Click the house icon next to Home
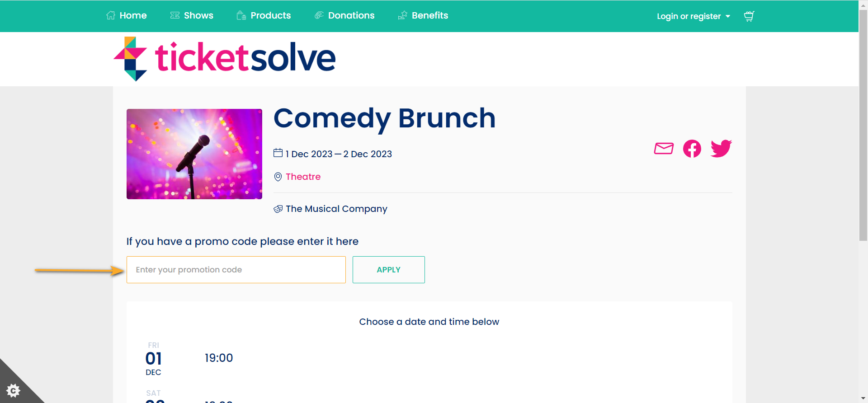The height and width of the screenshot is (403, 868). click(x=110, y=15)
